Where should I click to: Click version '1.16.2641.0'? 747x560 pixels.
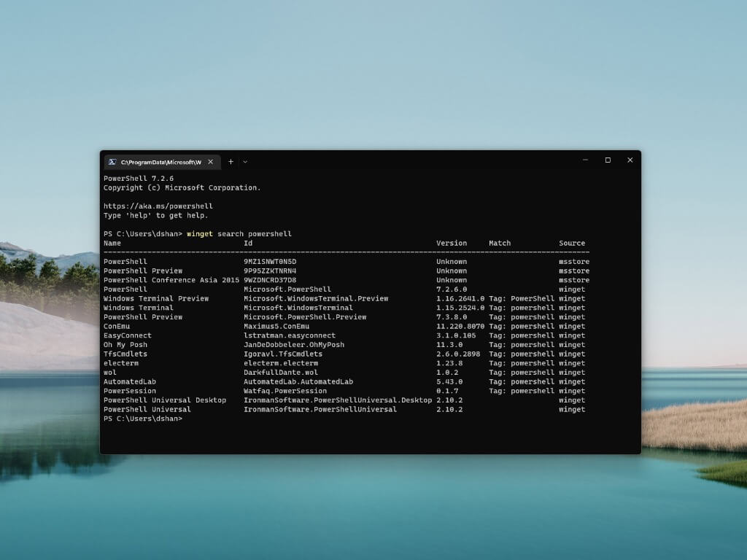tap(460, 298)
